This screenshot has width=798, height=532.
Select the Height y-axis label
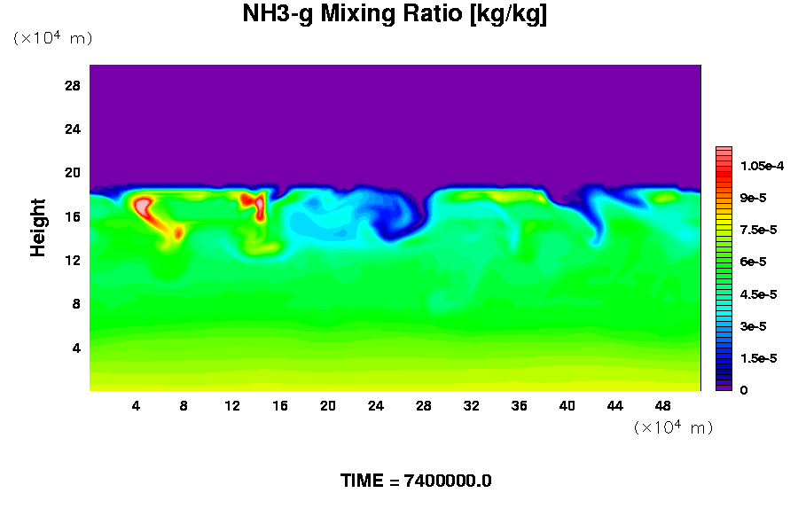(x=38, y=228)
